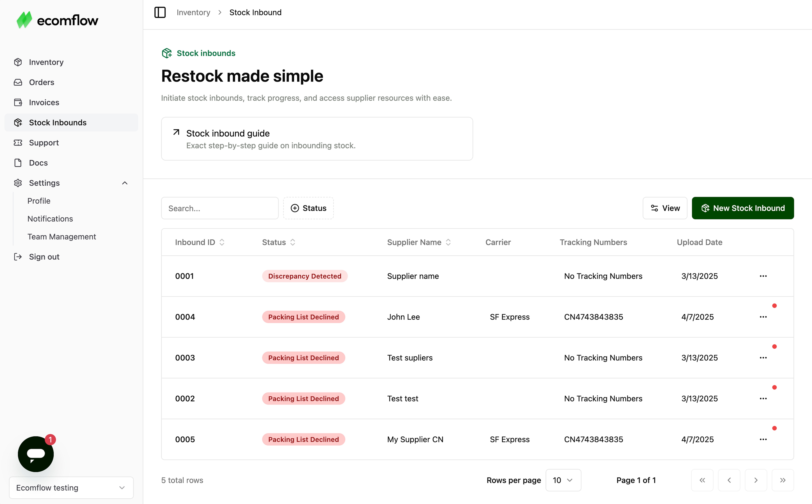Open the rows per page dropdown
This screenshot has height=504, width=812.
coord(563,480)
